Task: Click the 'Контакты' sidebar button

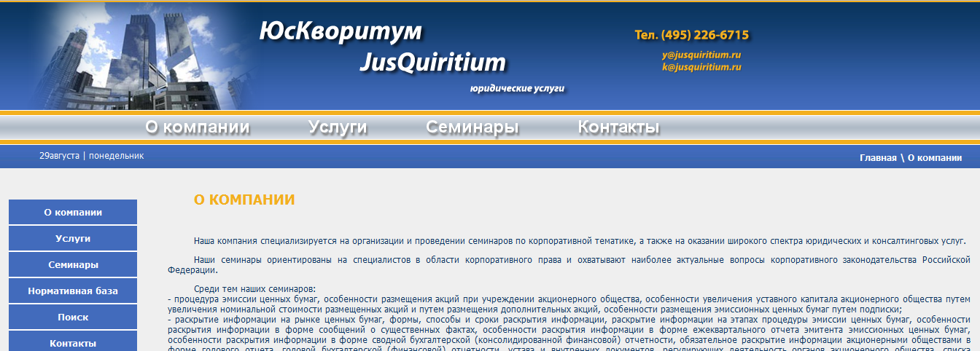Action: tap(73, 342)
